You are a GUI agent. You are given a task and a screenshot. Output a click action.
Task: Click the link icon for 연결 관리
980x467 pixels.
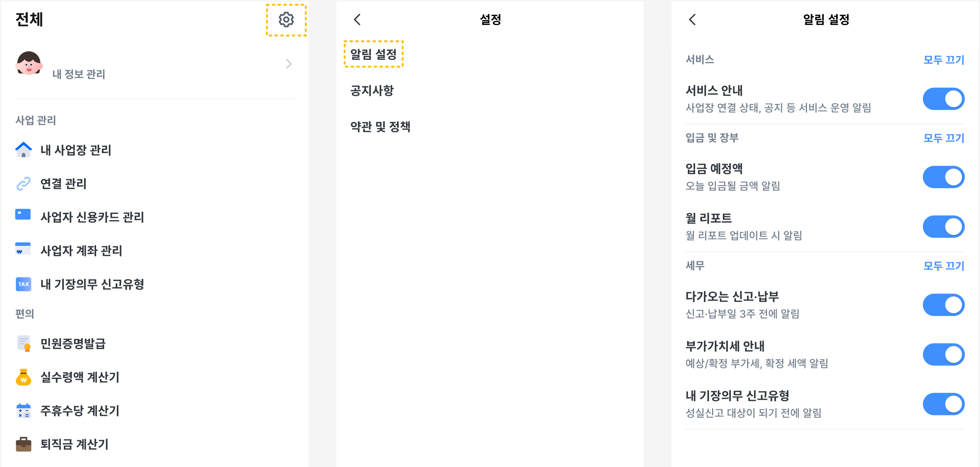pos(23,183)
